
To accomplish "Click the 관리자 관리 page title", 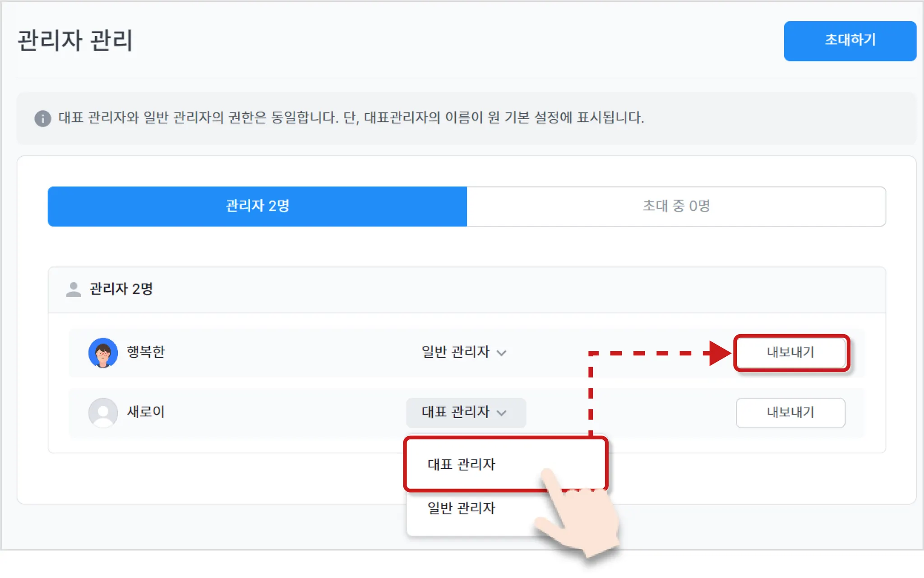I will tap(75, 41).
